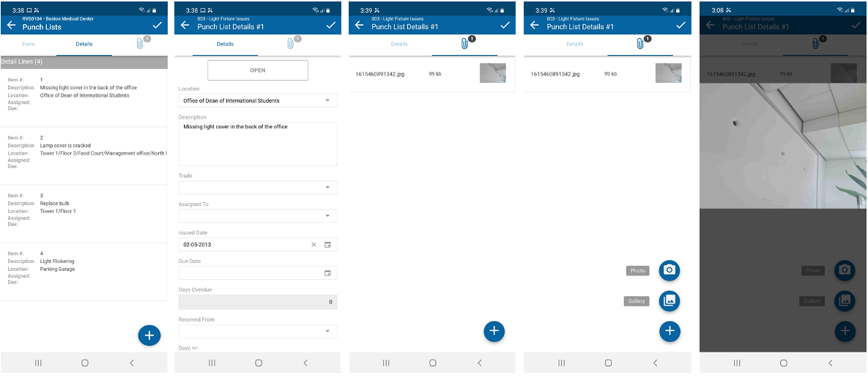Select file 1615460891342.jpg on fourth phone screen

(x=555, y=74)
